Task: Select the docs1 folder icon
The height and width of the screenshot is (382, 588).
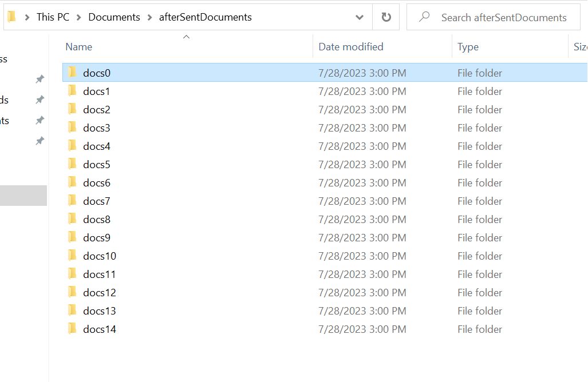Action: point(72,90)
